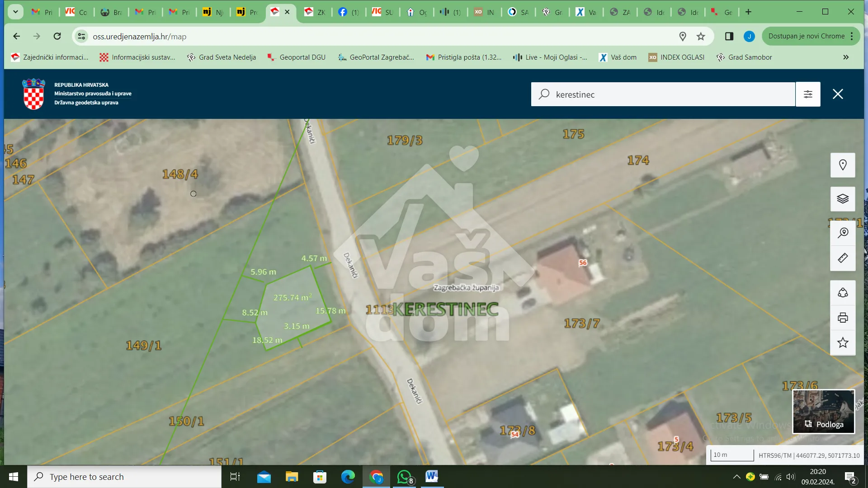The height and width of the screenshot is (488, 868).
Task: Open Chrome's three-dot menu
Action: pyautogui.click(x=852, y=36)
